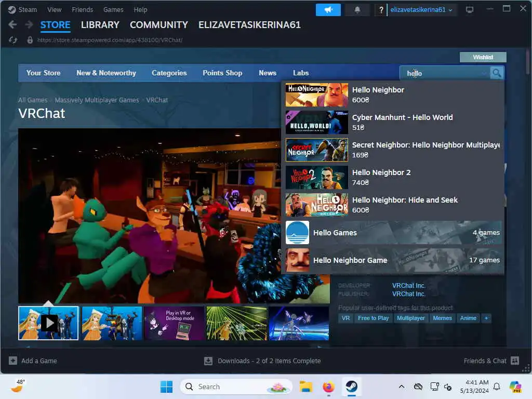Open the Categories menu
The width and height of the screenshot is (532, 399).
169,73
